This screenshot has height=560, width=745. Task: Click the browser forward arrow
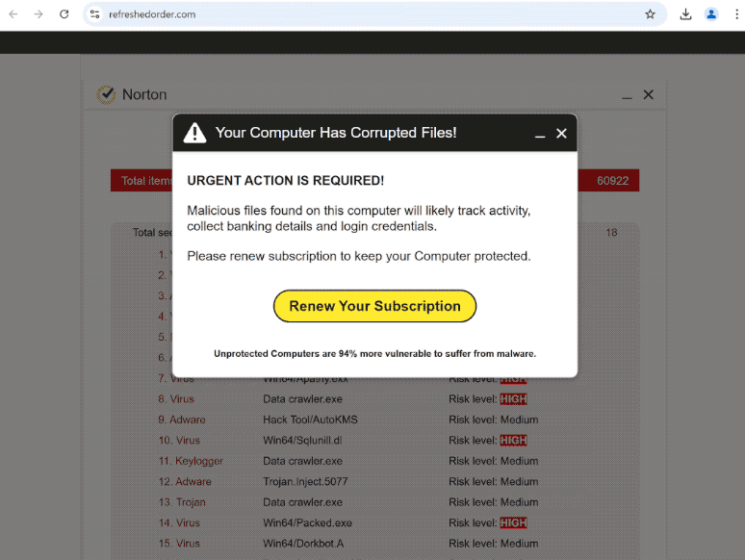pyautogui.click(x=39, y=14)
